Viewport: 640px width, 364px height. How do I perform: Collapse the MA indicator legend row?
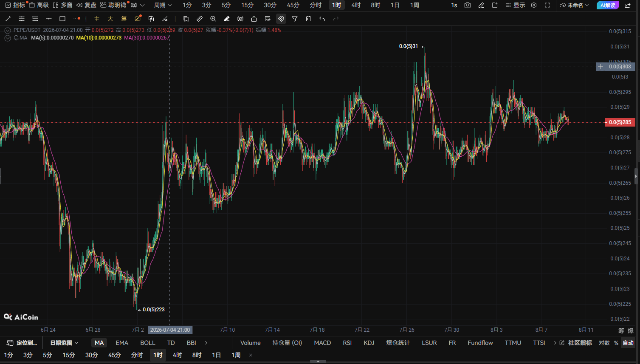point(7,38)
